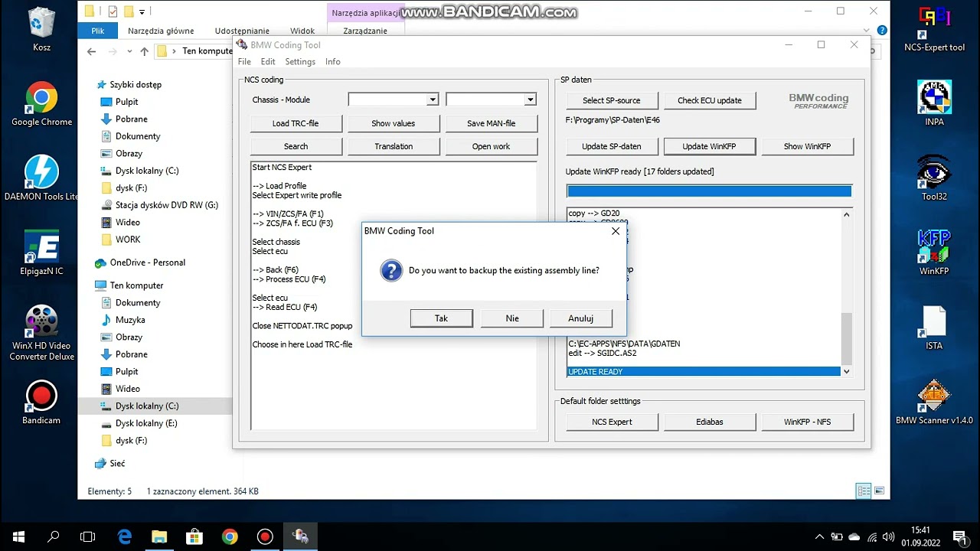The image size is (980, 551).
Task: Open the taskbar search icon
Action: tap(54, 536)
